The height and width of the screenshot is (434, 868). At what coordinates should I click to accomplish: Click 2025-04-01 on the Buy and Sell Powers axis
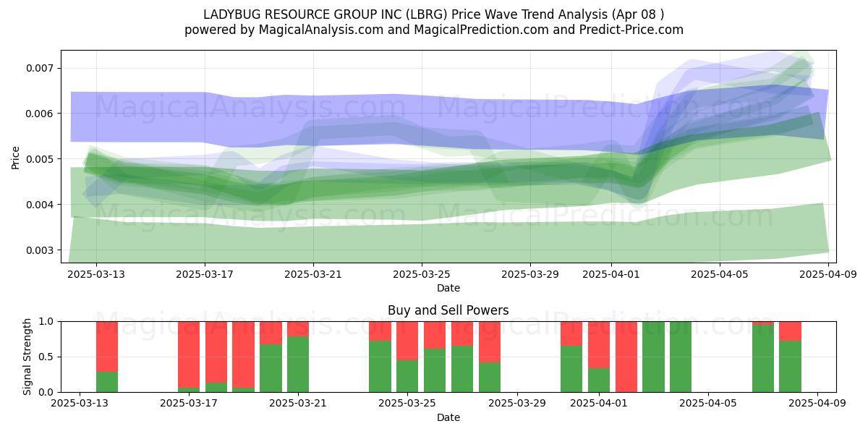[x=599, y=404]
